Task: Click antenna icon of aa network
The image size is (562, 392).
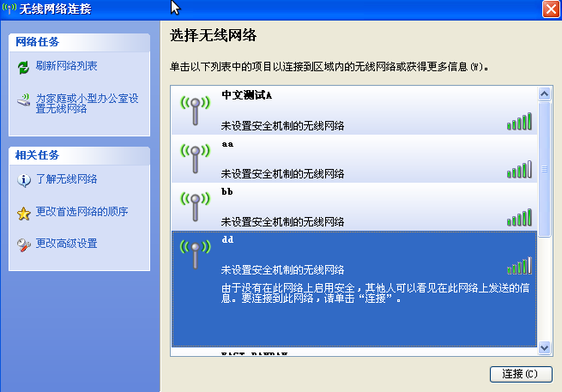Action: pos(195,159)
